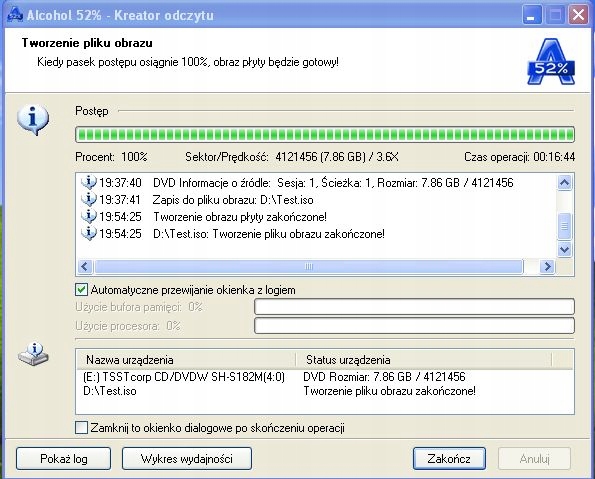The height and width of the screenshot is (479, 595).
Task: Click the log scroll up arrow
Action: click(x=565, y=183)
